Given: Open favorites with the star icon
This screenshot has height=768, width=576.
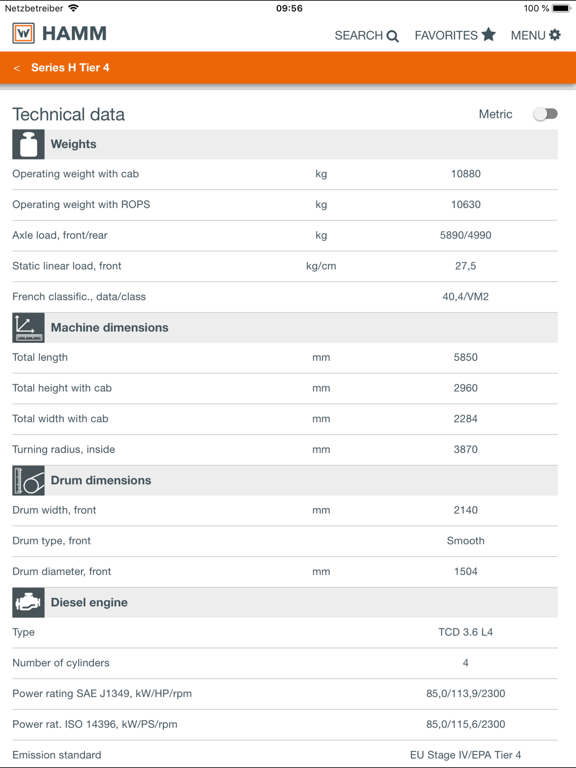Looking at the screenshot, I should (488, 35).
